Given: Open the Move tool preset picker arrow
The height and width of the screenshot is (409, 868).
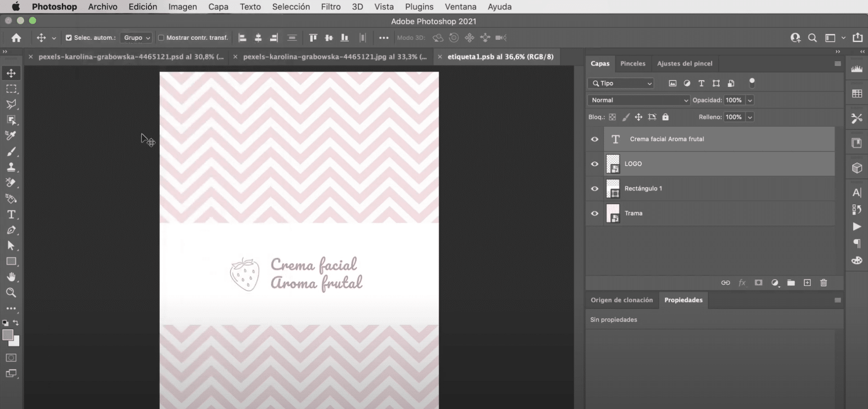Looking at the screenshot, I should 54,38.
